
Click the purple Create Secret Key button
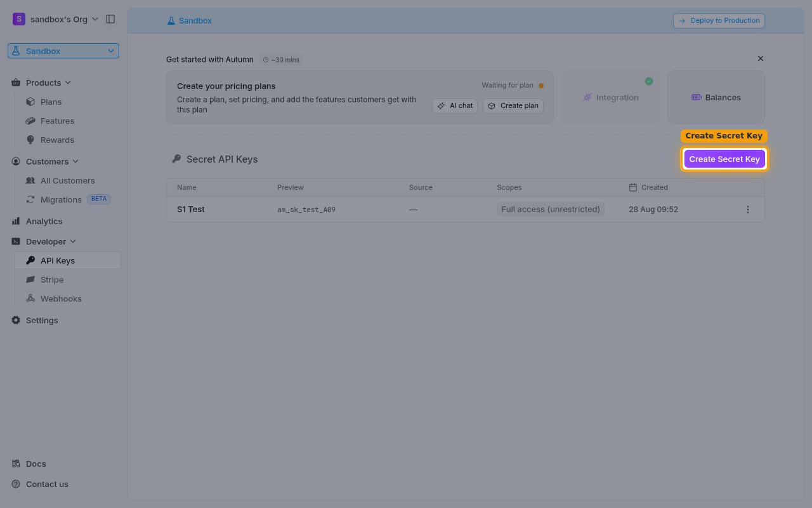tap(724, 159)
